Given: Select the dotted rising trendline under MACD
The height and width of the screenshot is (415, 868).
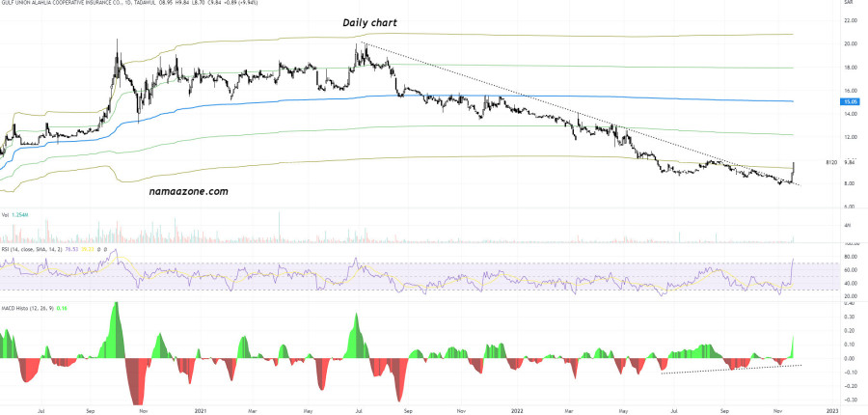Looking at the screenshot, I should (x=733, y=369).
